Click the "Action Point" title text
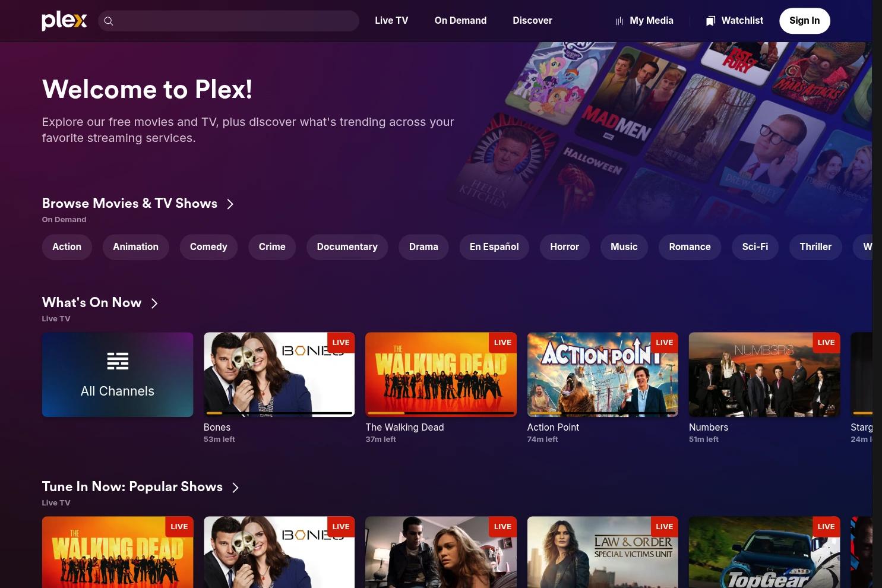The image size is (882, 588). point(553,427)
